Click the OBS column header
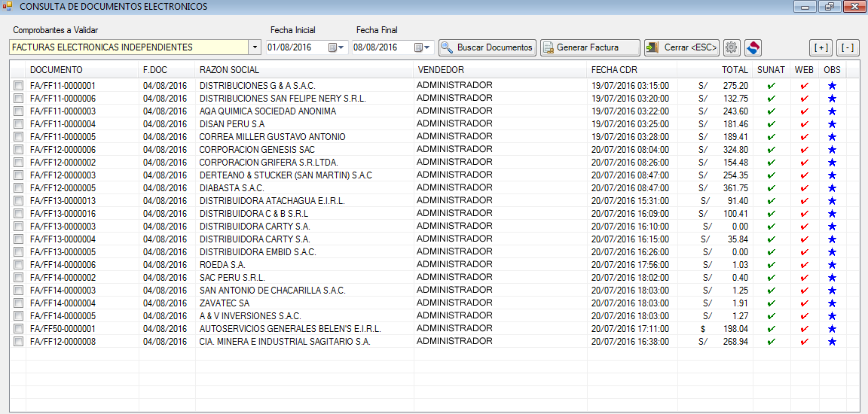This screenshot has height=414, width=868. 832,70
